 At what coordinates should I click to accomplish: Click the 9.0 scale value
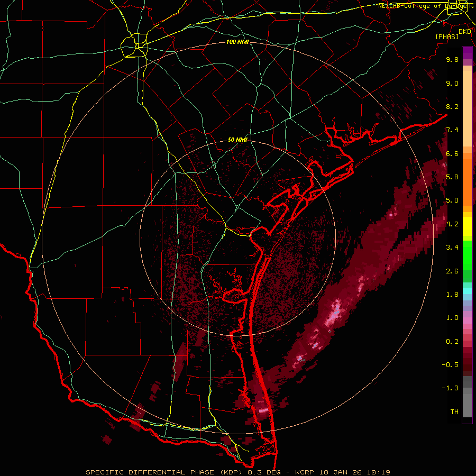coord(452,83)
